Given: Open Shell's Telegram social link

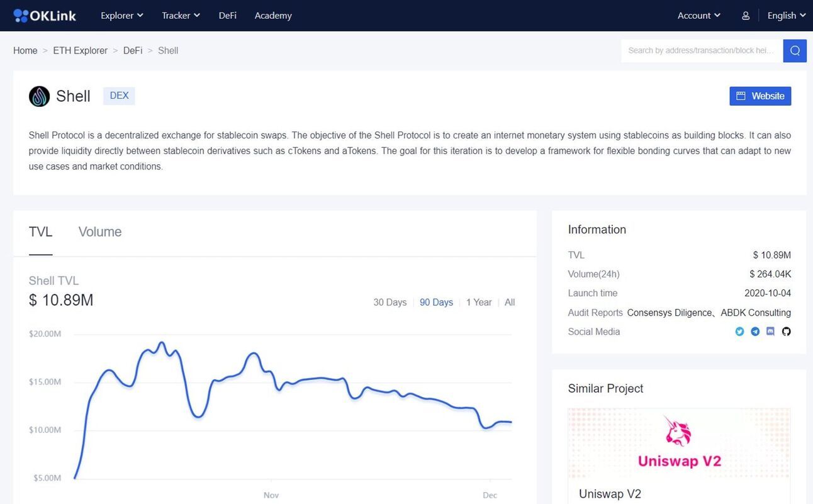Looking at the screenshot, I should point(755,332).
